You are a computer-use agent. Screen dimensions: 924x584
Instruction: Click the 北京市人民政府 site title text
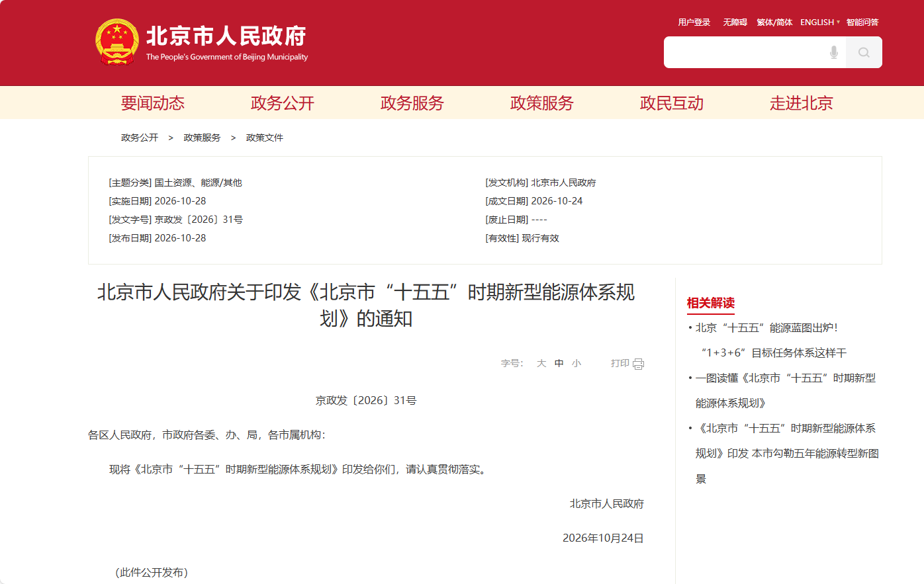pos(226,36)
